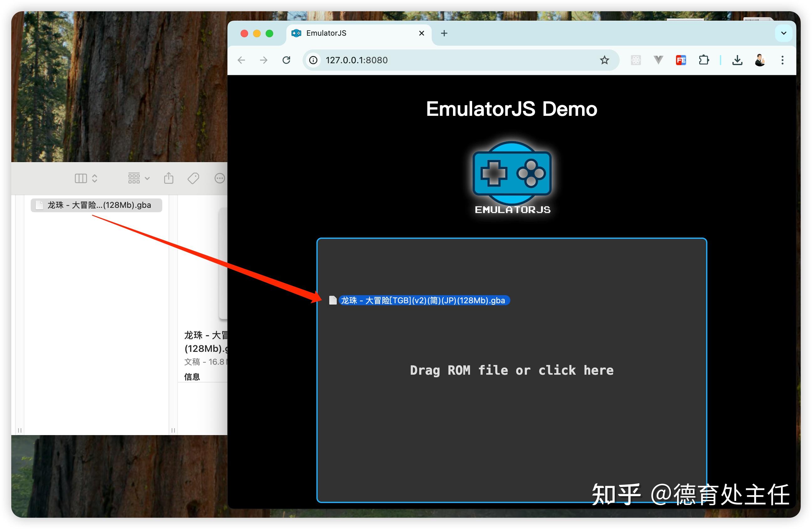812x529 pixels.
Task: Click the address bar URL field
Action: (461, 60)
